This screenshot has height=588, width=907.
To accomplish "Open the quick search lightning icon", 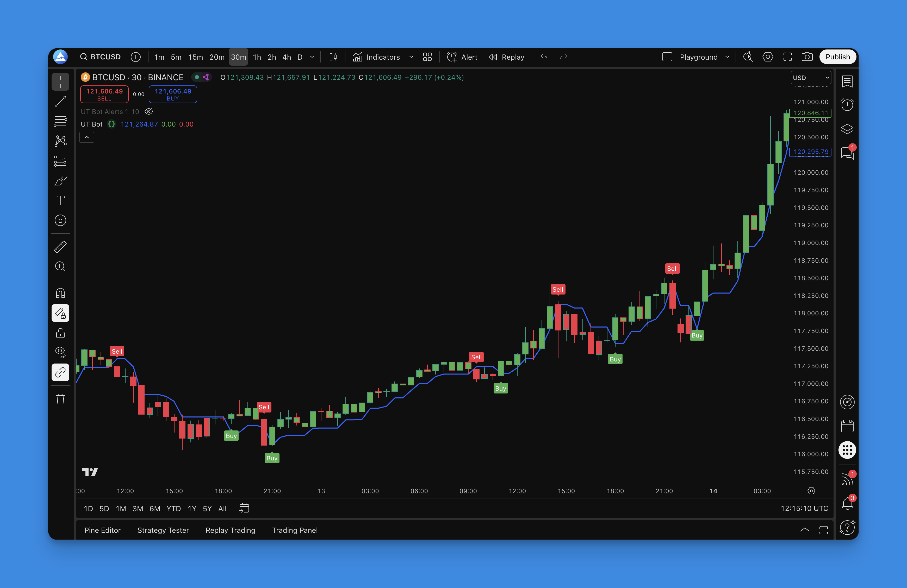I will [748, 57].
